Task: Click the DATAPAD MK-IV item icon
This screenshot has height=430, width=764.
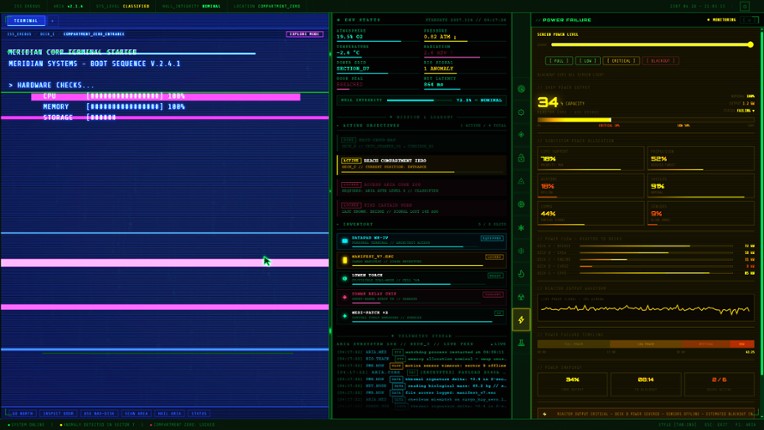Action: [344, 241]
